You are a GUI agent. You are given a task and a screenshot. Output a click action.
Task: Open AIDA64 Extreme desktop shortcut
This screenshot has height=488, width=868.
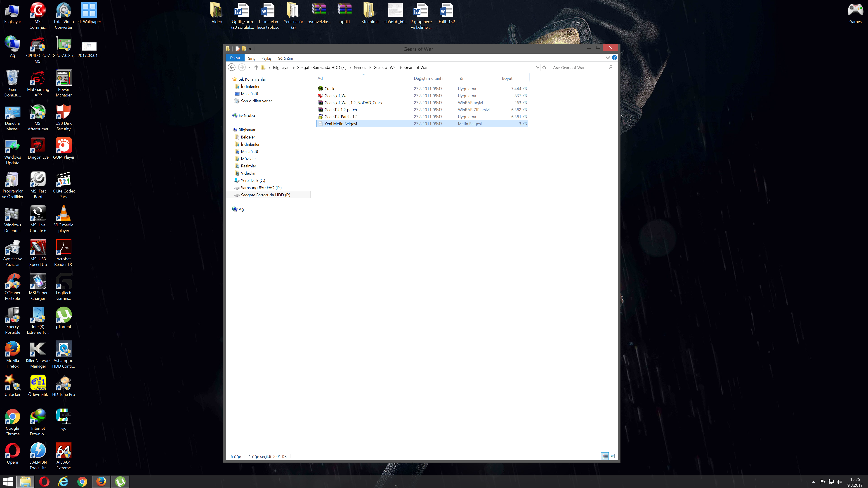pyautogui.click(x=63, y=456)
